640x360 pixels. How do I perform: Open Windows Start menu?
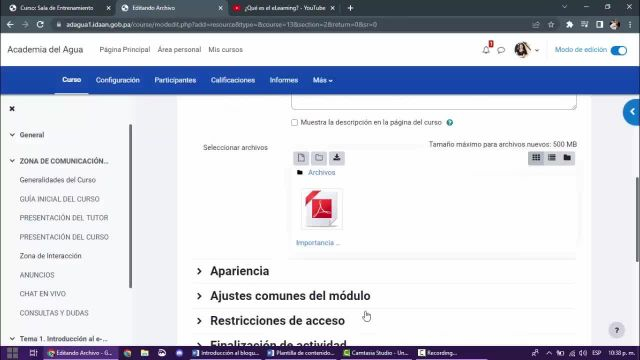(12, 353)
